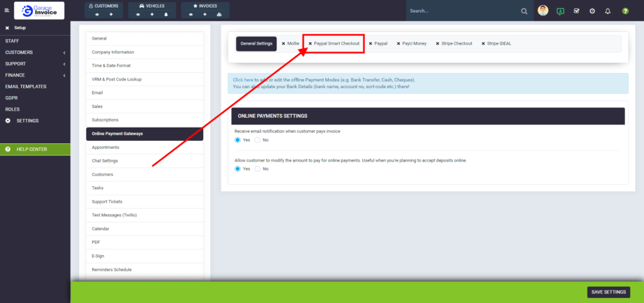View invoices via eye icon under Invoices
The height and width of the screenshot is (303, 644).
(191, 14)
